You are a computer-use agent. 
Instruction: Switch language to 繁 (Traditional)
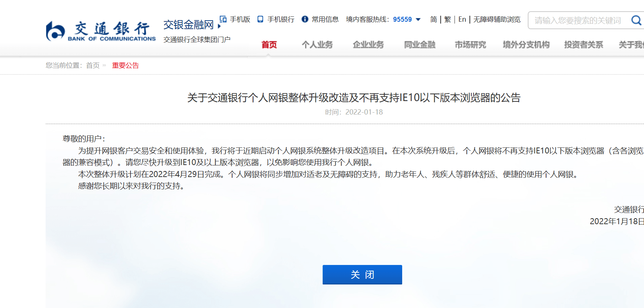pyautogui.click(x=448, y=19)
